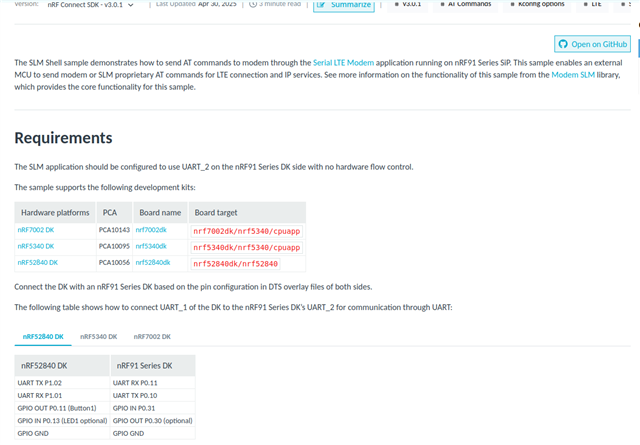The width and height of the screenshot is (640, 445).
Task: Open the nRF7002 DK hardware platform link
Action: [x=36, y=230]
